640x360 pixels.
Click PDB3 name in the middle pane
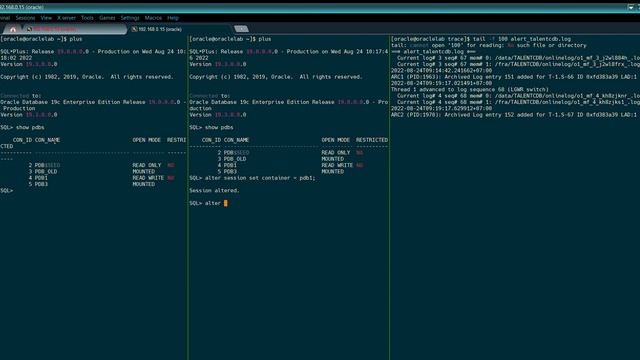(230, 172)
